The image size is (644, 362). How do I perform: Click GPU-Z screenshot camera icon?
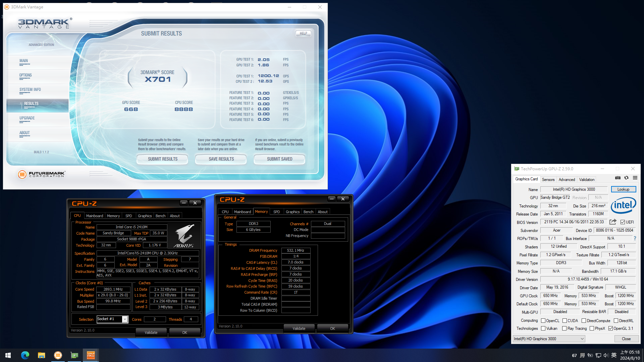pos(618,178)
